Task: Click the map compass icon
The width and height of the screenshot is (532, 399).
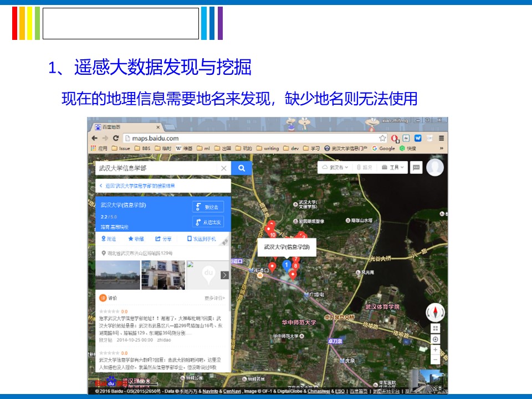Action: tap(435, 313)
